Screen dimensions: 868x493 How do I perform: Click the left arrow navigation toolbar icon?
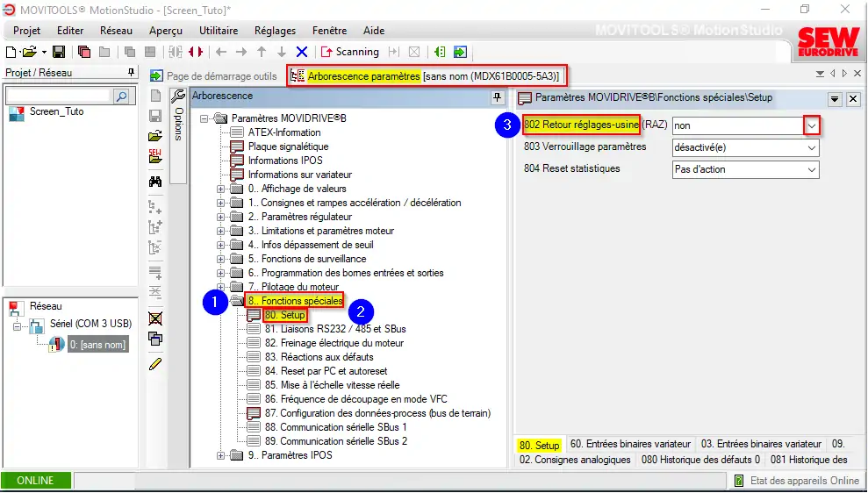(x=221, y=52)
